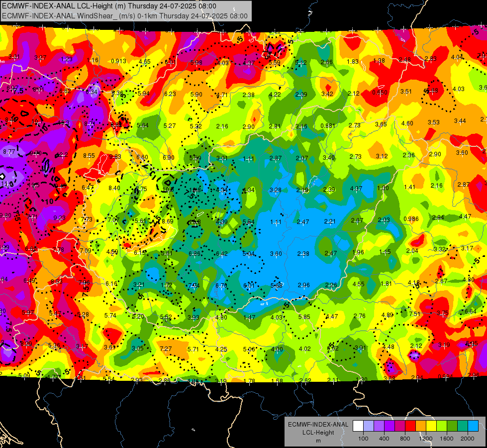487x448 pixels.
Task: Click the wind shear value '0.913'
Action: point(119,61)
